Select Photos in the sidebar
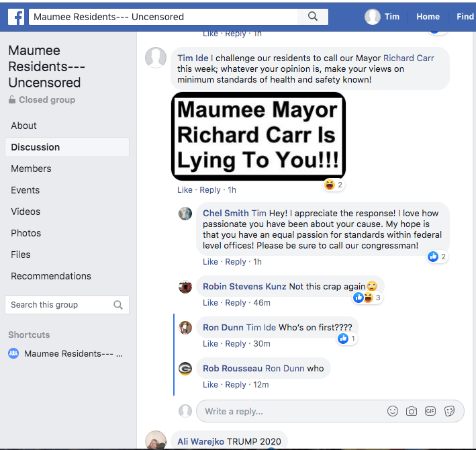476x450 pixels. tap(26, 233)
